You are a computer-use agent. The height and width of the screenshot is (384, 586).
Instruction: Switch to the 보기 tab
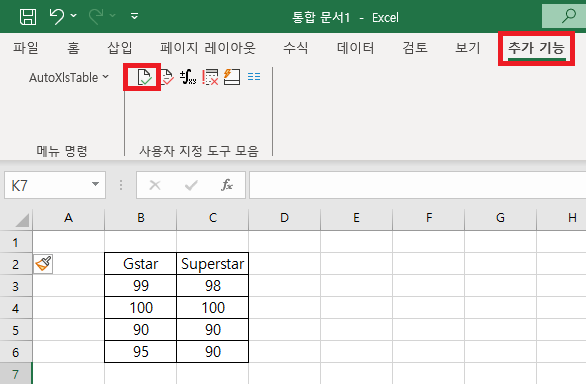(468, 48)
